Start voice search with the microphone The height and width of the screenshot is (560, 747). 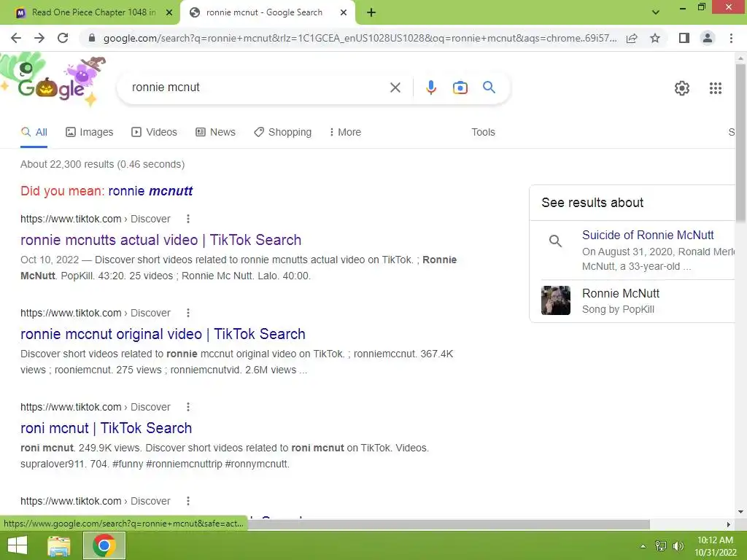430,87
